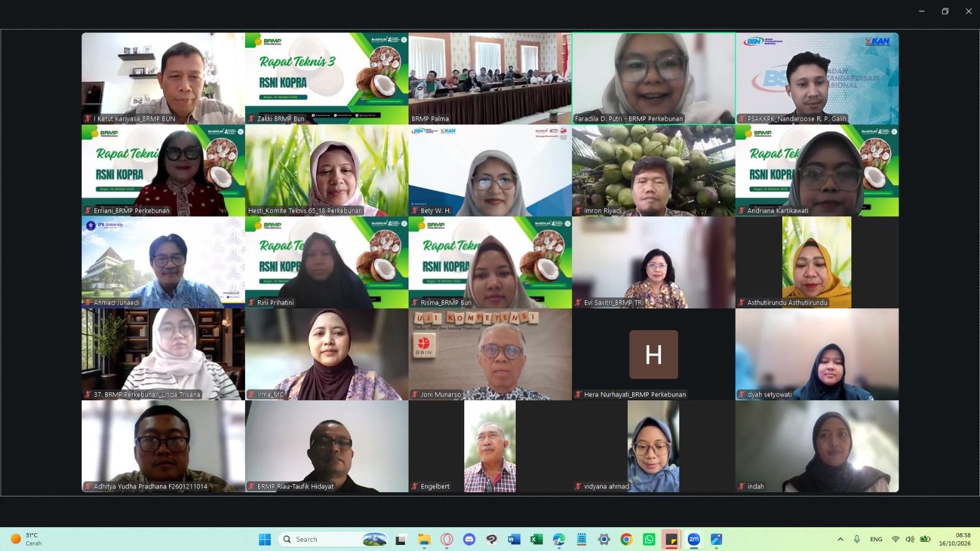Open the Sticky Notes taskbar icon
This screenshot has width=980, height=551.
click(671, 539)
